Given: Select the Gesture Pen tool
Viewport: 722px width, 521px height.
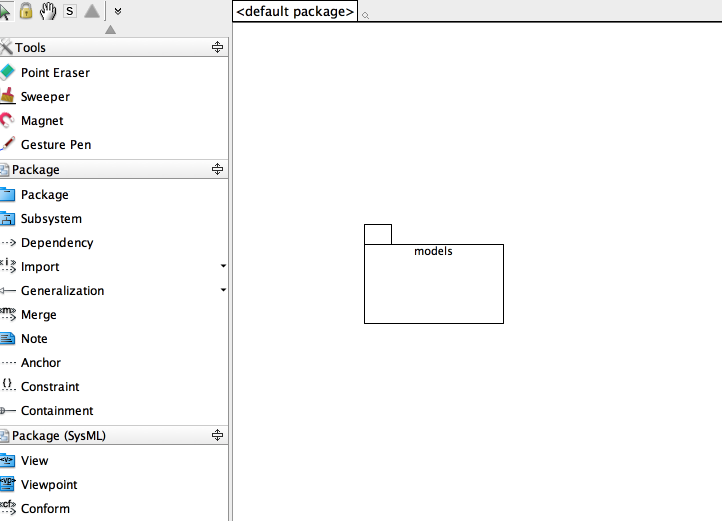Looking at the screenshot, I should 114,144.
